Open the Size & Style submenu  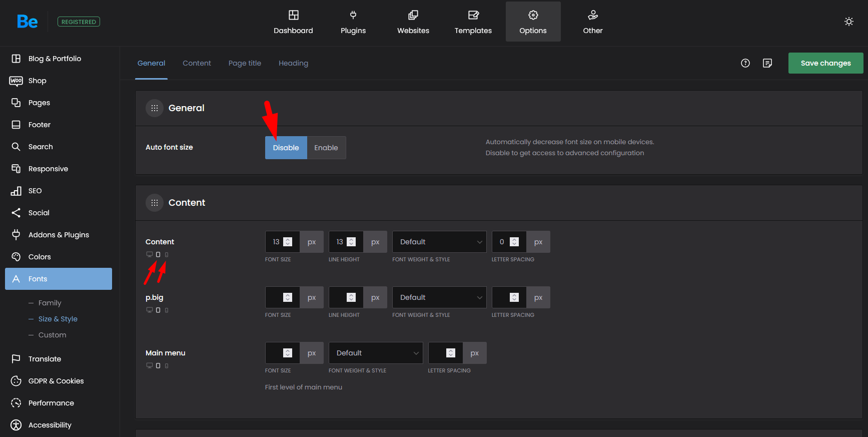point(58,319)
